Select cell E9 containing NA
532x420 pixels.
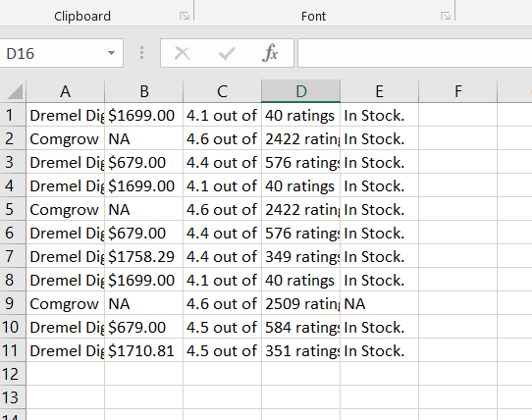click(x=379, y=303)
